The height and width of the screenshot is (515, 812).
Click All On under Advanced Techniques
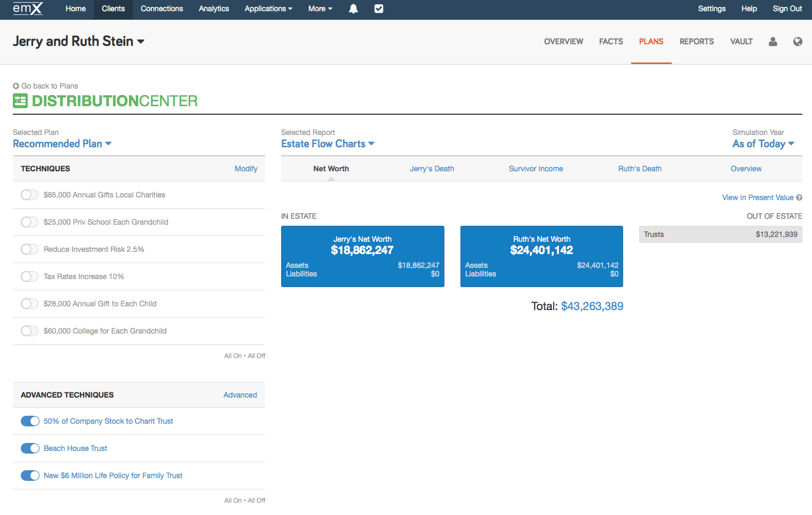pyautogui.click(x=233, y=501)
